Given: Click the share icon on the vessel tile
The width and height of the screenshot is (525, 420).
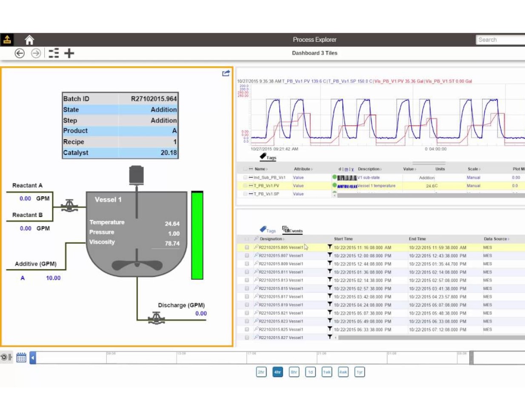Looking at the screenshot, I should (226, 73).
